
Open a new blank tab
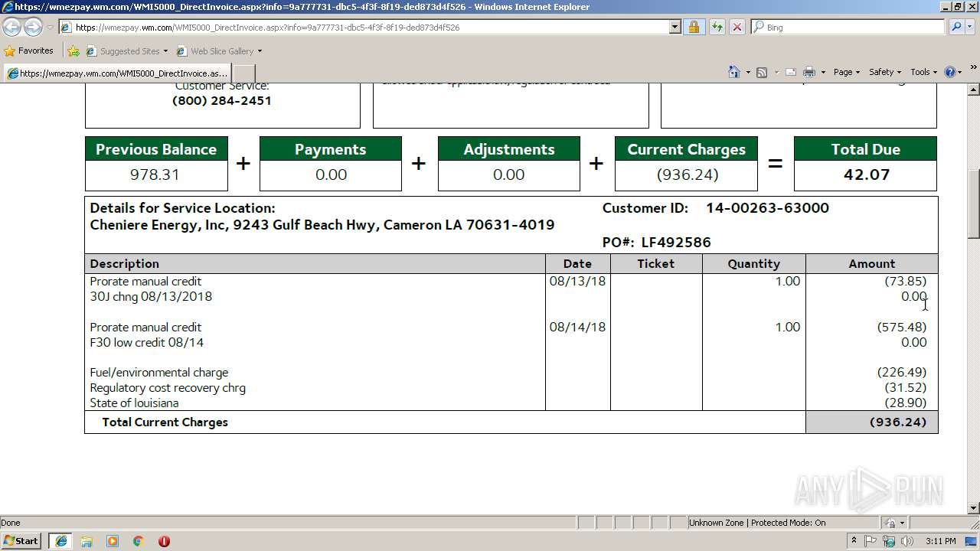pos(243,73)
